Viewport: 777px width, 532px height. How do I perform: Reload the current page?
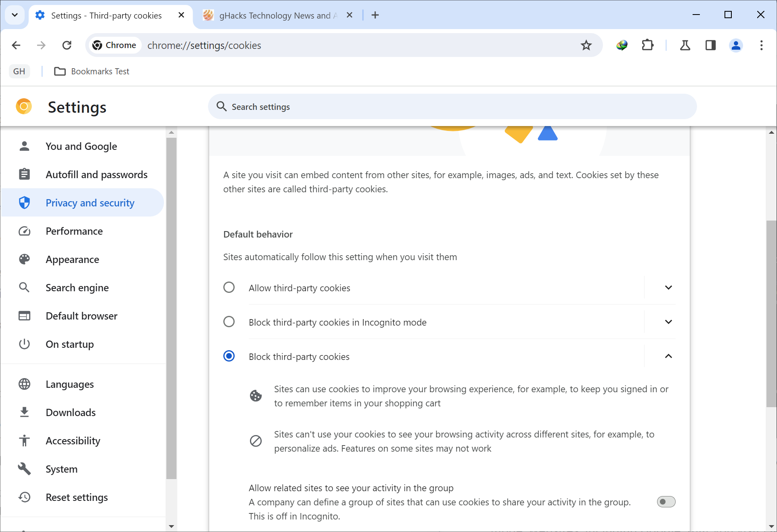pos(67,45)
